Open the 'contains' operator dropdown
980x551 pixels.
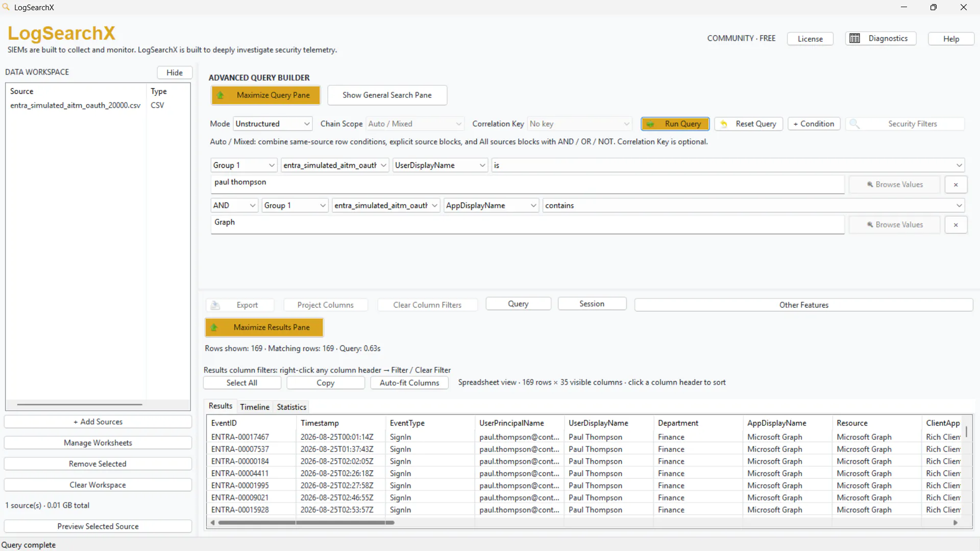[x=753, y=206]
